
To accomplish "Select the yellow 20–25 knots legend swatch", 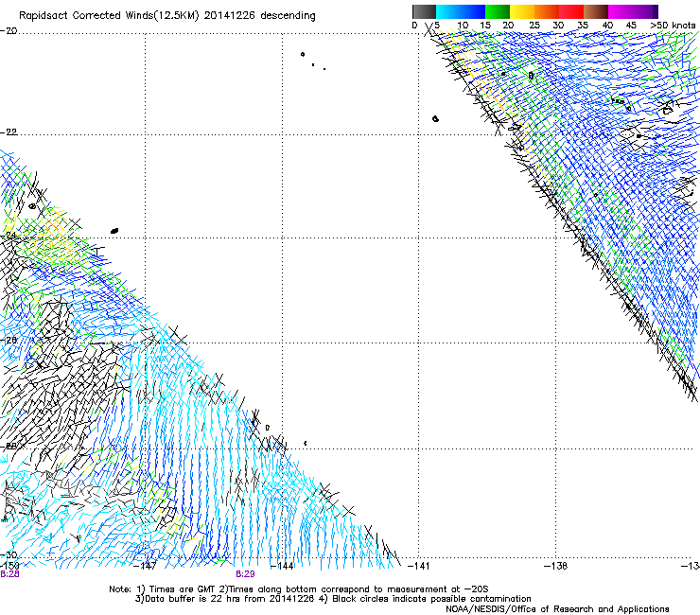I will [522, 11].
